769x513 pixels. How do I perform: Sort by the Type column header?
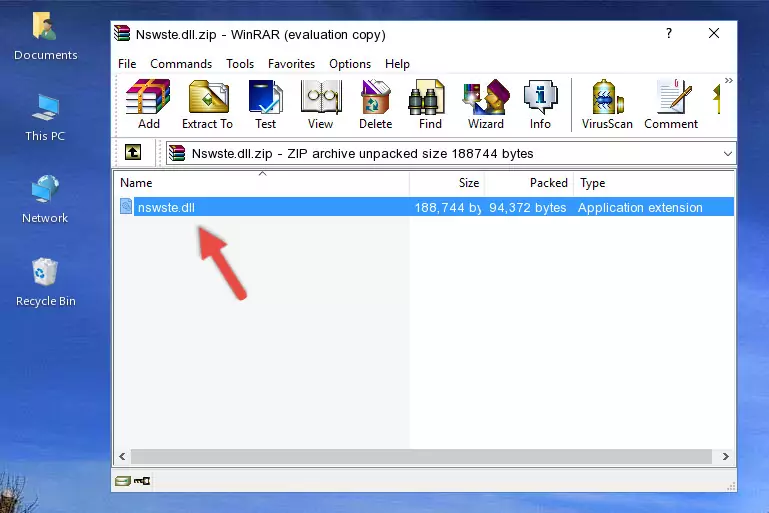click(x=653, y=182)
